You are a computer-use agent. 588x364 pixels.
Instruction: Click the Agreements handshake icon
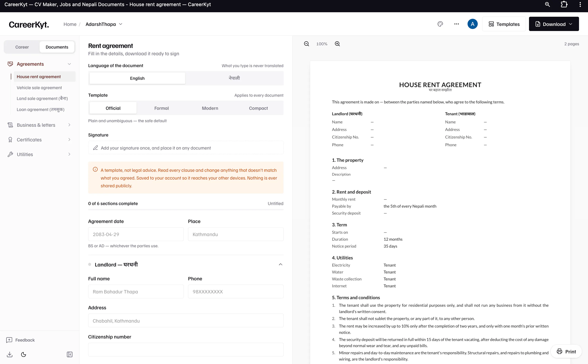coord(10,64)
